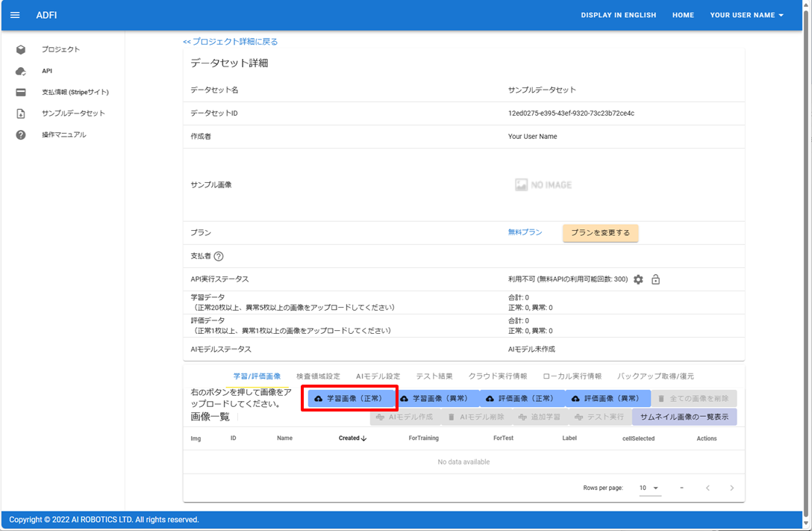Click the AIモデル削除 button
812x531 pixels.
(x=477, y=417)
